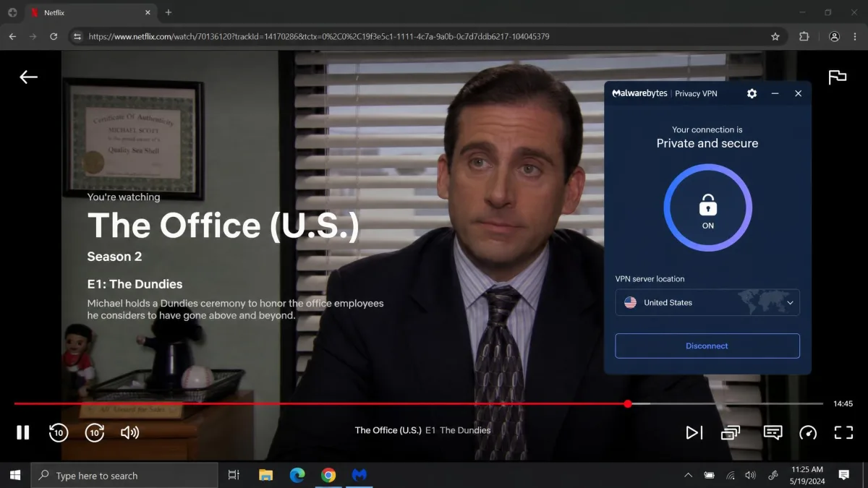
Task: Open the taskbar clock and date
Action: click(807, 475)
